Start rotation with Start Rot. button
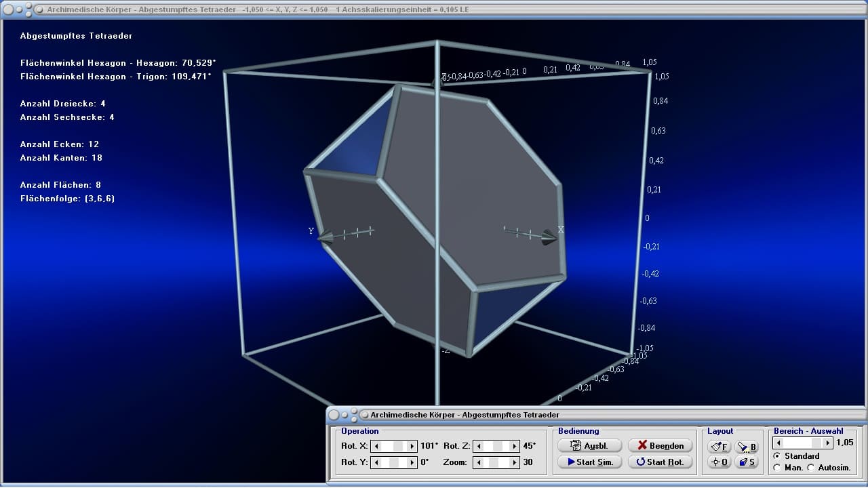868x488 pixels. [x=660, y=462]
